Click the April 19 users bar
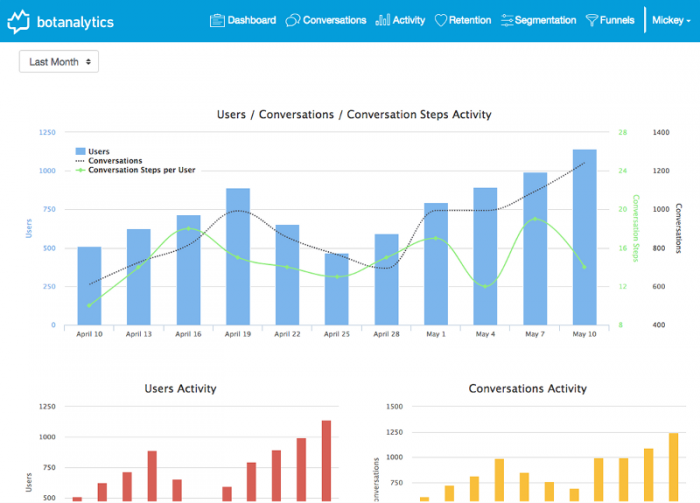 pyautogui.click(x=238, y=257)
